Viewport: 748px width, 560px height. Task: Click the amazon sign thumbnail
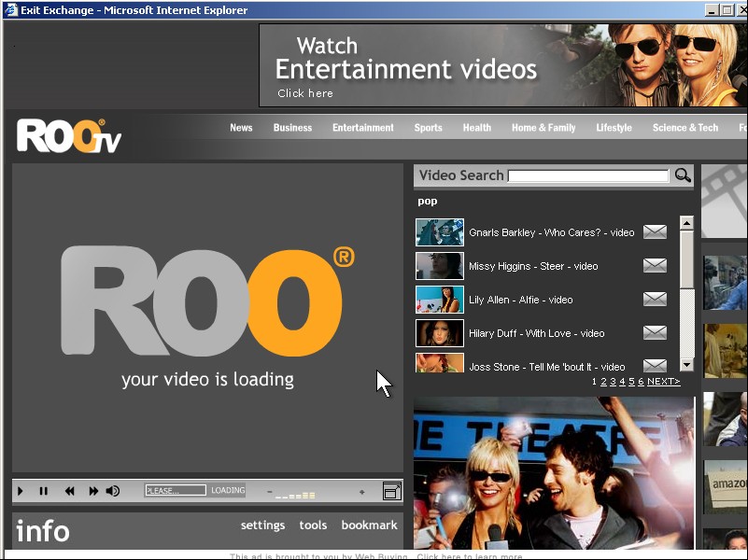726,486
